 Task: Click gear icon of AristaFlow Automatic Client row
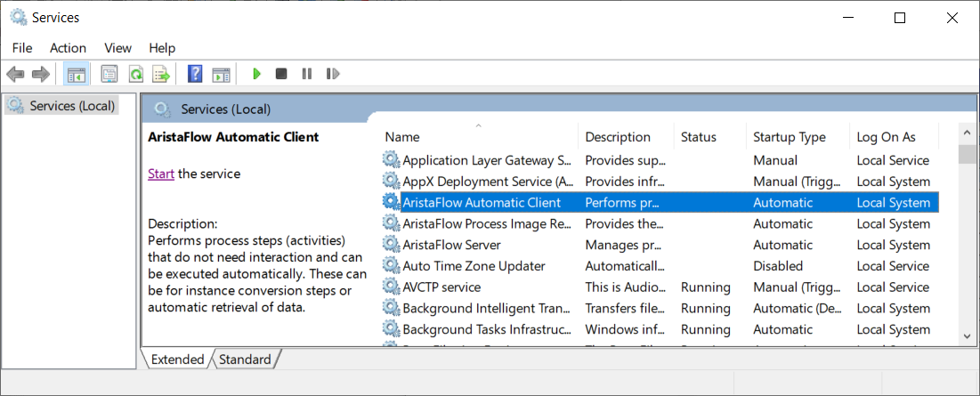[x=392, y=202]
